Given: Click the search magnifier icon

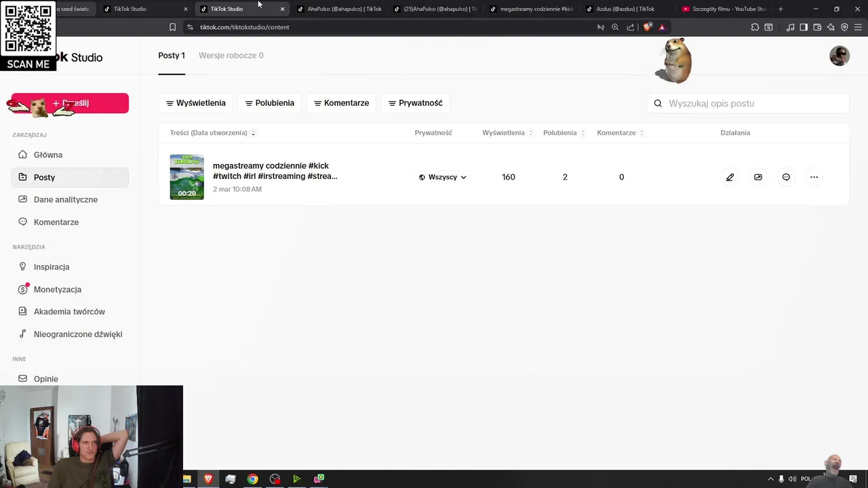Looking at the screenshot, I should click(658, 104).
